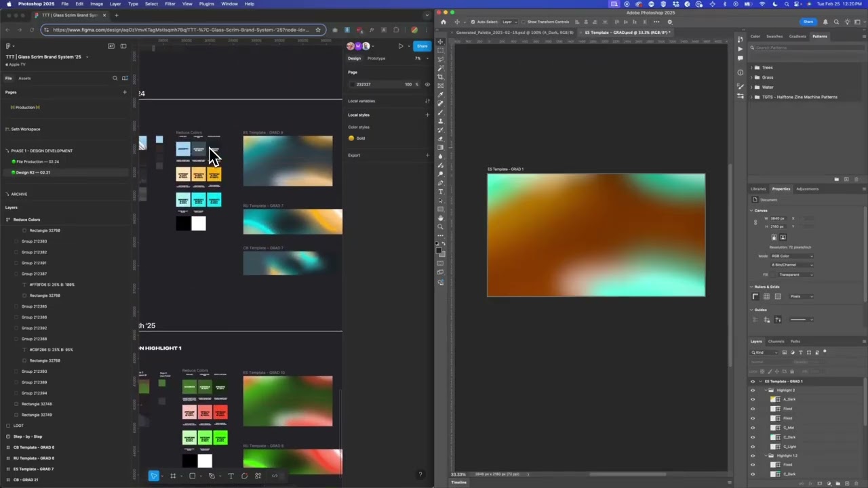Click the Gold color style swatch
Image resolution: width=868 pixels, height=488 pixels.
coord(351,138)
